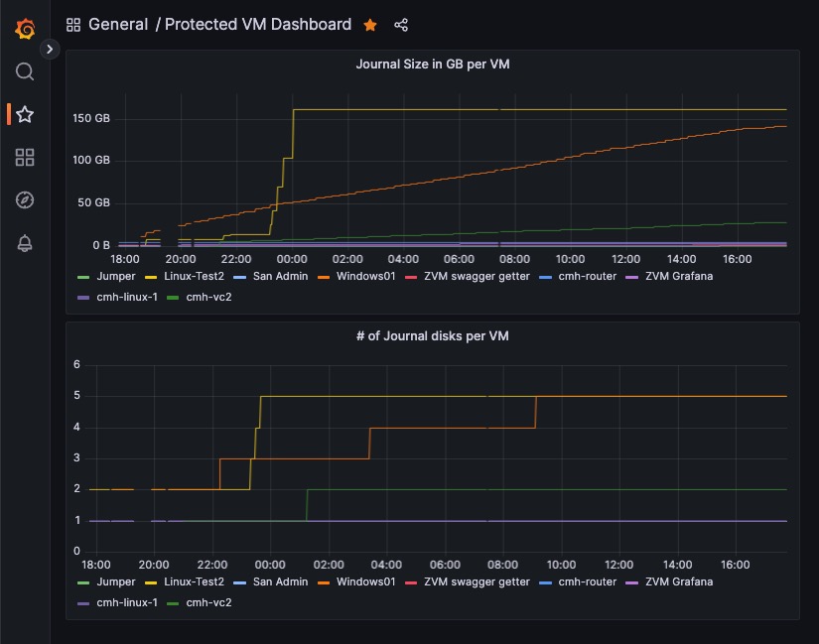Click the 150 GB axis label in Journal Size chart
Screen dimensions: 819x644
click(x=91, y=118)
